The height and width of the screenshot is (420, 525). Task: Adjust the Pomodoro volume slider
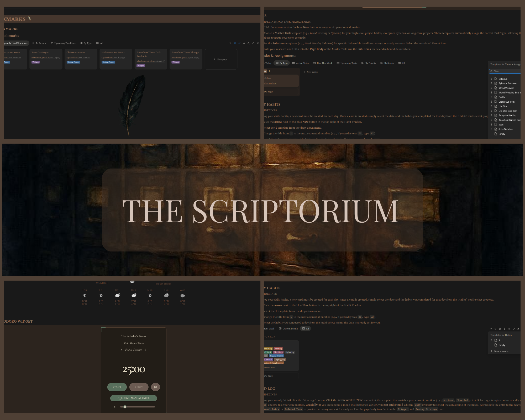[x=125, y=407]
